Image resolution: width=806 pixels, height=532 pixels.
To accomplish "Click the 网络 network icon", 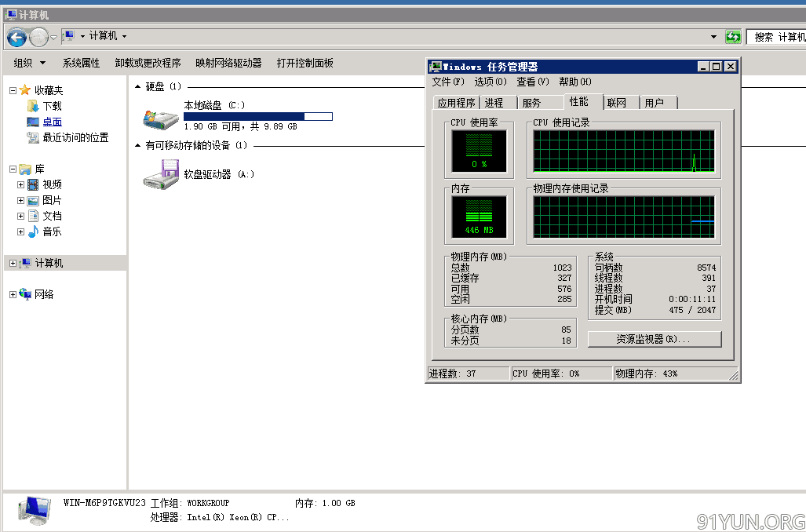I will pyautogui.click(x=25, y=294).
